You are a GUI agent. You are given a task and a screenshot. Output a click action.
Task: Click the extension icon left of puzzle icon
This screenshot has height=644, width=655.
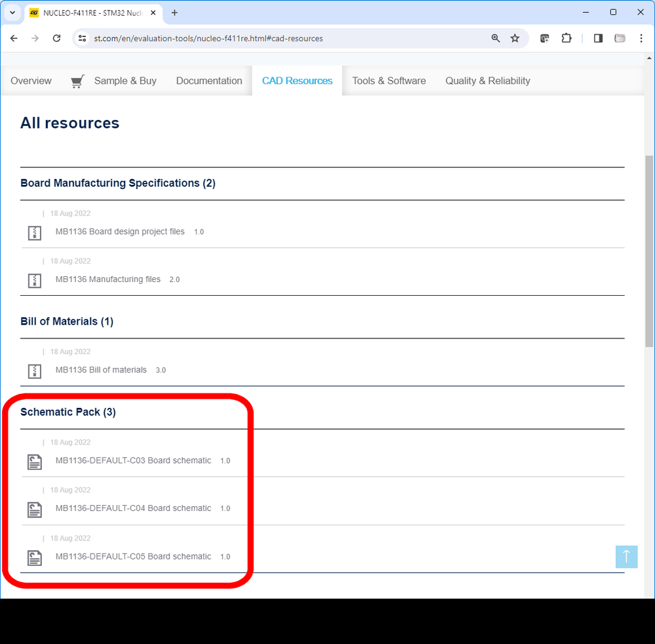click(x=545, y=39)
